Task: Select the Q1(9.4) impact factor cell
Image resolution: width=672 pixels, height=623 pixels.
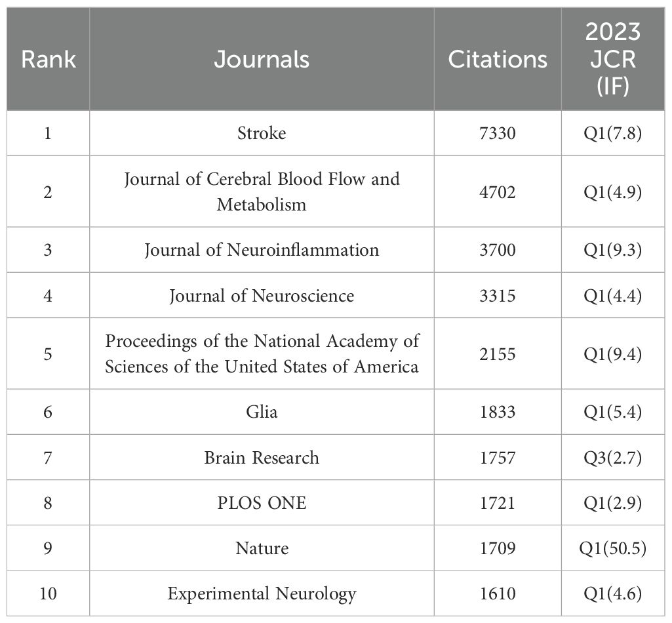Action: [612, 354]
